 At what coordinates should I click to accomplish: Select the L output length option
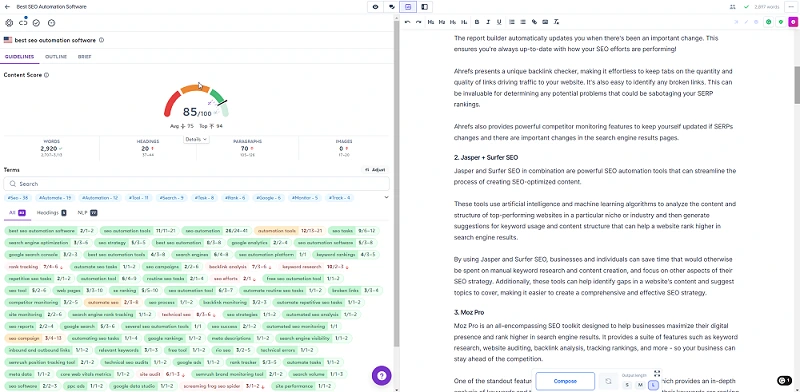pyautogui.click(x=653, y=385)
